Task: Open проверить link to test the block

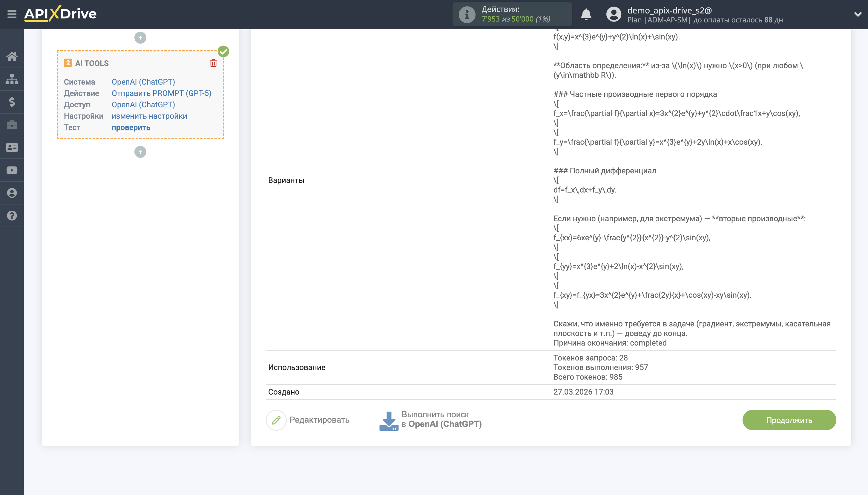Action: 131,128
